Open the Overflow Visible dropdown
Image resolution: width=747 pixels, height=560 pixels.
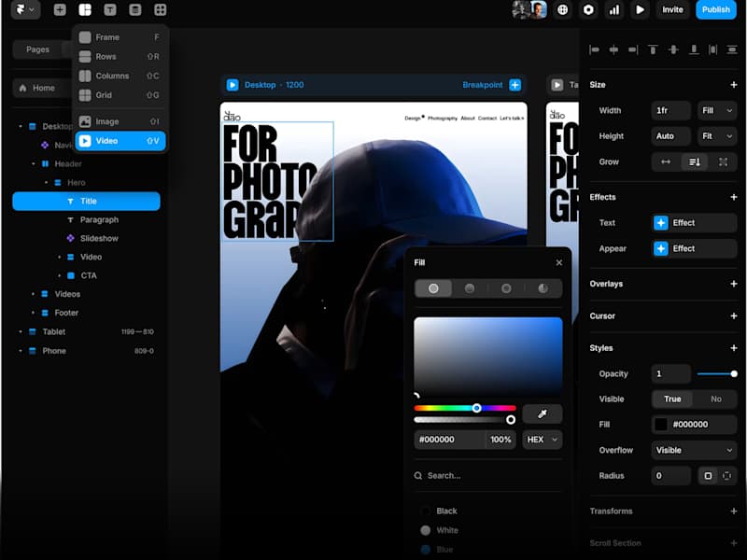(x=694, y=450)
